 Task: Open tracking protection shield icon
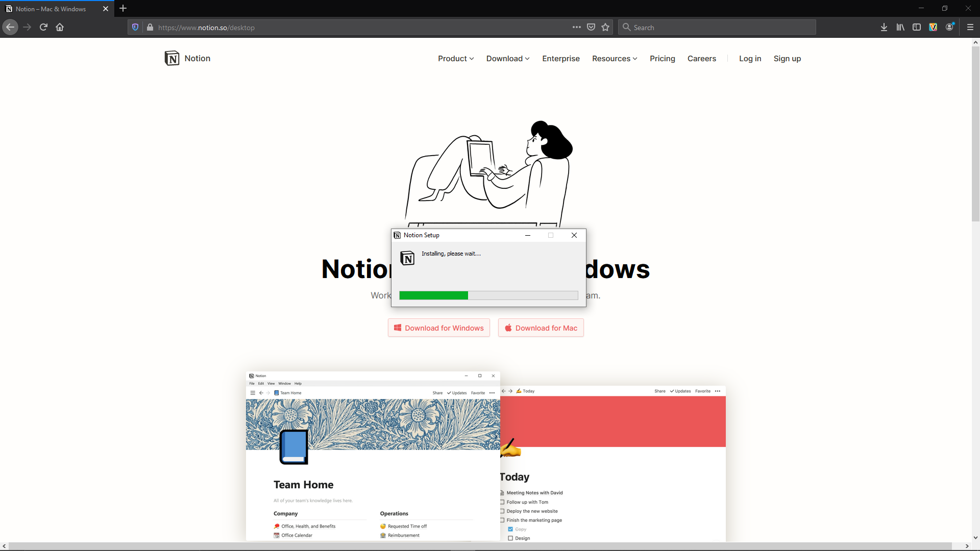pos(135,27)
